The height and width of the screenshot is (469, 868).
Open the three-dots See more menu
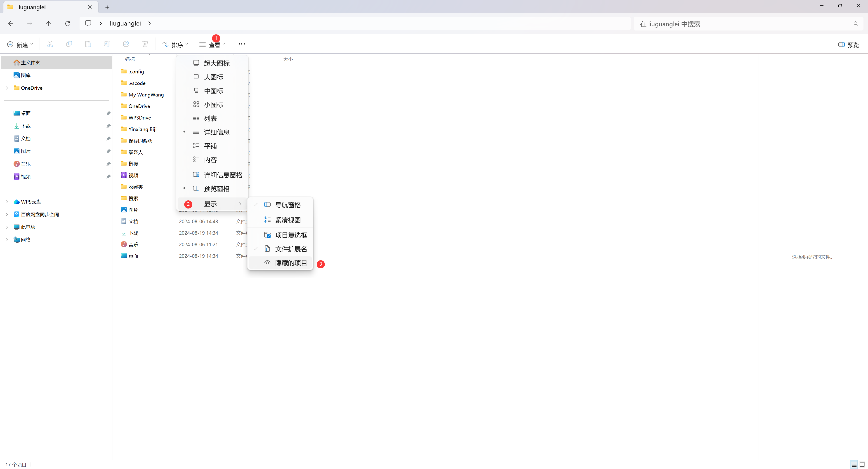(242, 44)
